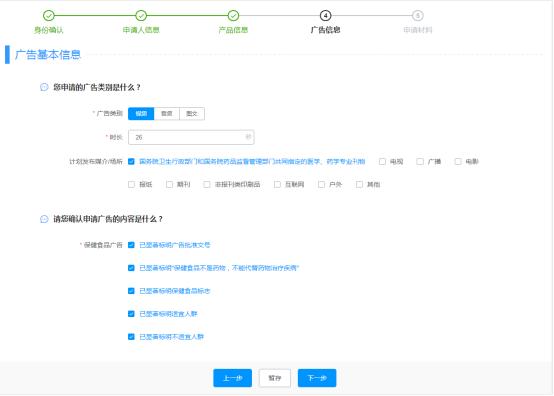Viewport: 554px width, 396px height.
Task: Click the 保健食品广告 field label
Action: tap(103, 245)
